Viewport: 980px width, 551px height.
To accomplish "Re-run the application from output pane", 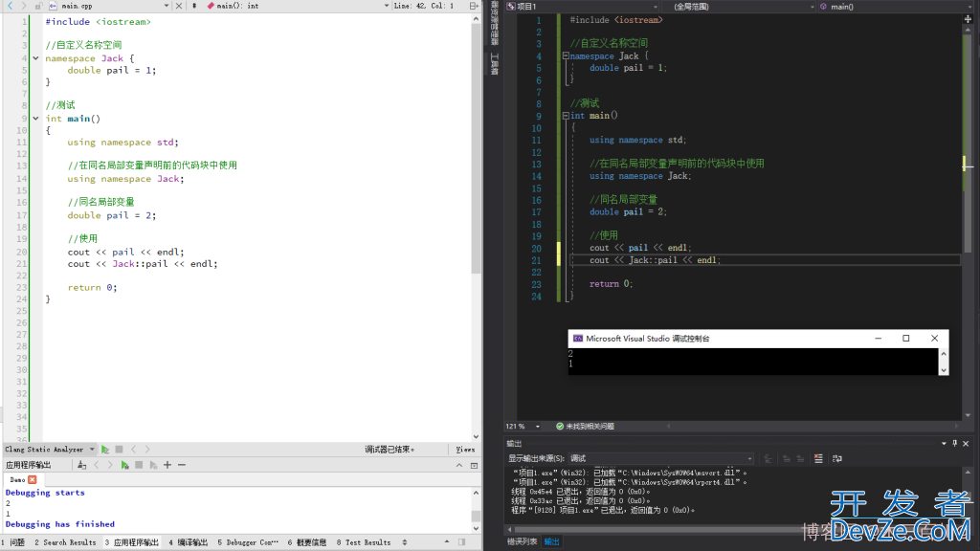I will (125, 465).
